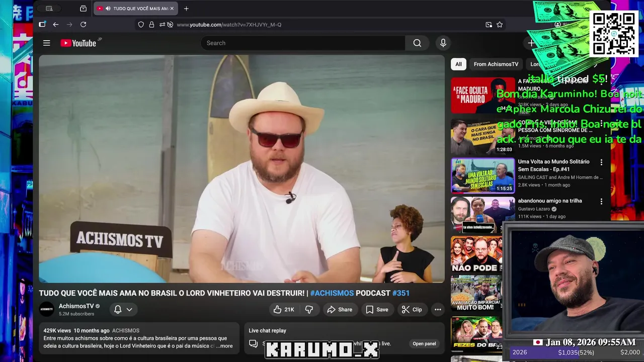Open NÃO PODE video thumbnail
The width and height of the screenshot is (644, 362).
(476, 254)
